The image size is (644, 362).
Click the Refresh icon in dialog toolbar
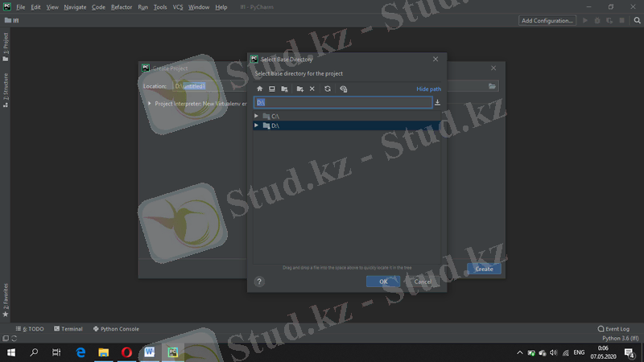(x=328, y=88)
